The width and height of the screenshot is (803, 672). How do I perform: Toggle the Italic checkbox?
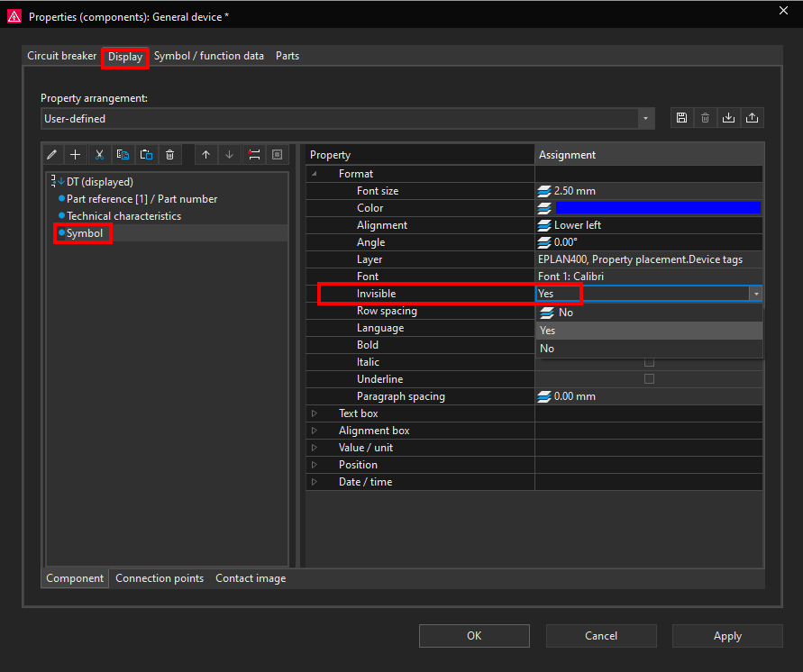pos(649,362)
